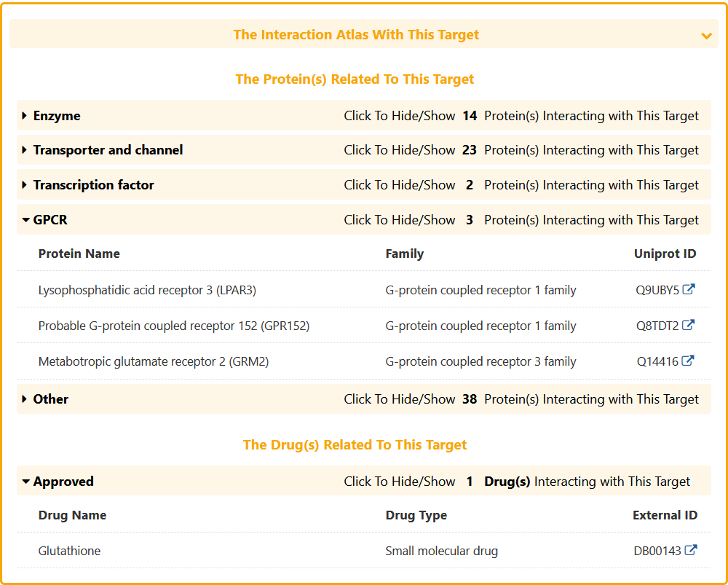Viewport: 728px width, 585px height.
Task: Click Hide/Show text in the Other row
Action: 400,399
